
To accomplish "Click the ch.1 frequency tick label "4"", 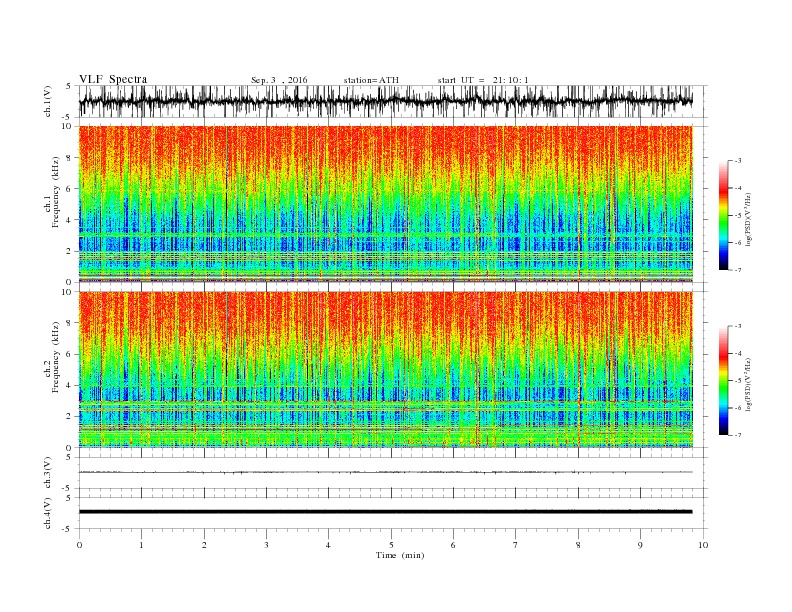I will pos(70,220).
